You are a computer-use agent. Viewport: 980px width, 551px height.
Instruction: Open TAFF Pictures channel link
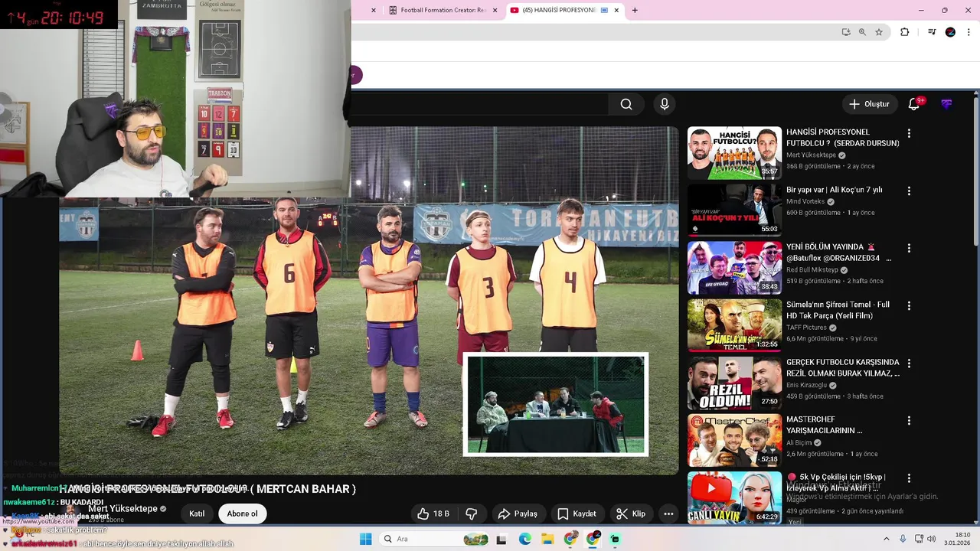tap(806, 328)
